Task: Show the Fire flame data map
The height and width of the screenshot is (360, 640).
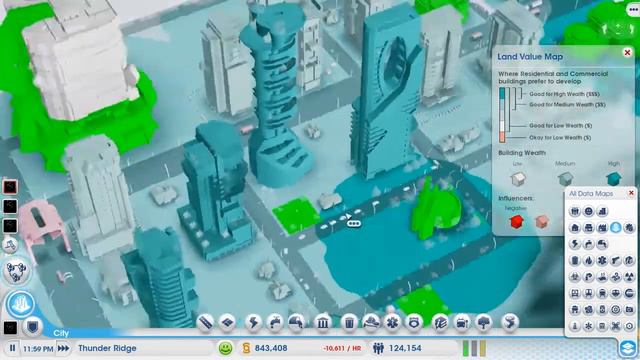Action: pos(589,260)
